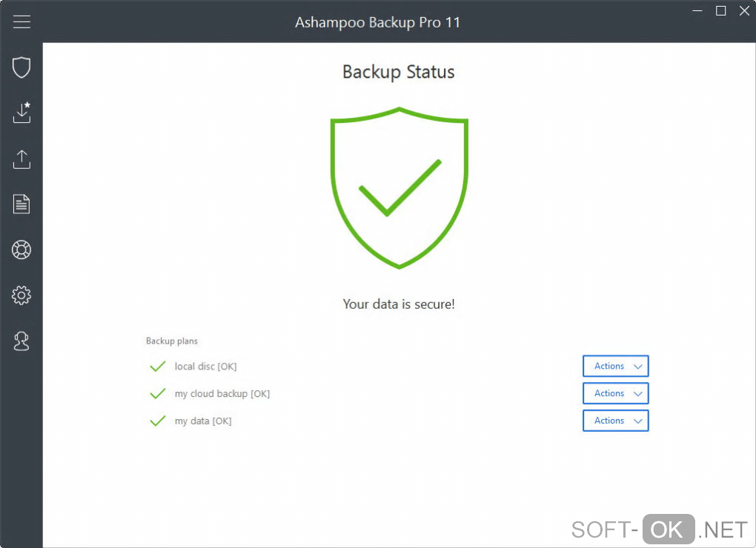This screenshot has width=756, height=548.
Task: Expand Actions dropdown for my cloud backup
Action: click(615, 393)
